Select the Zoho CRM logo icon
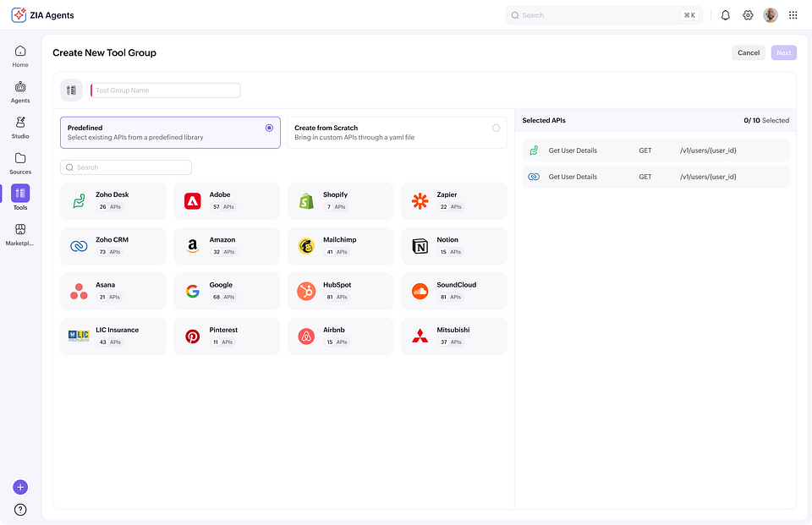812x525 pixels. (x=79, y=246)
